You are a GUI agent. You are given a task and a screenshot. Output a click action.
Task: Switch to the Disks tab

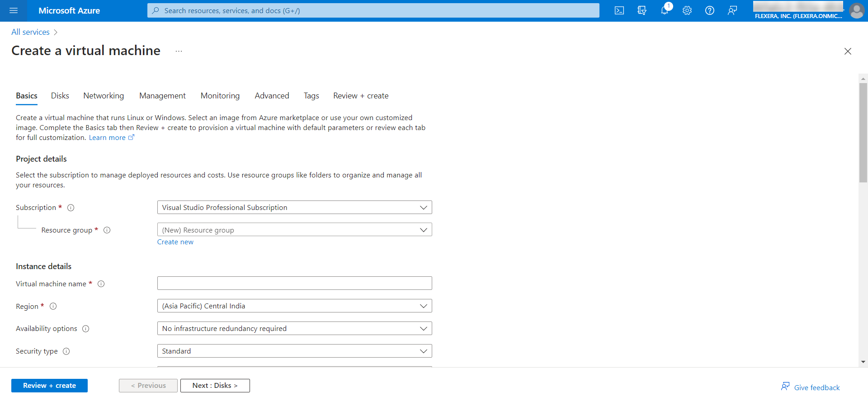(60, 96)
